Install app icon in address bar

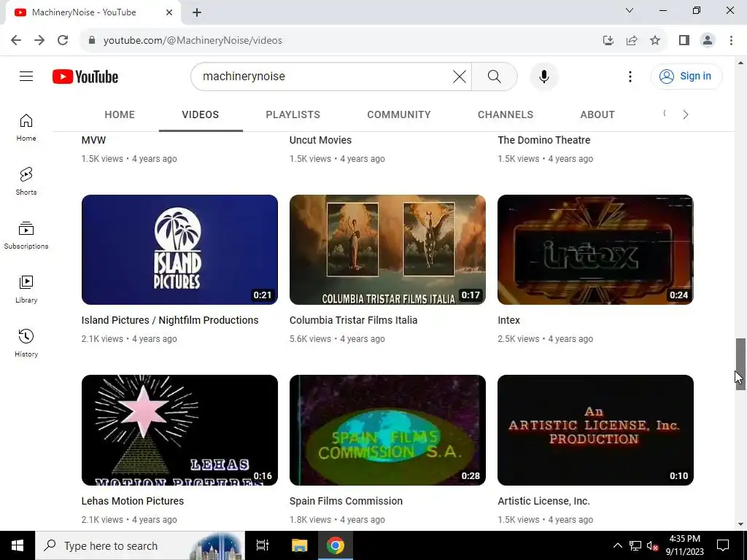pos(608,40)
